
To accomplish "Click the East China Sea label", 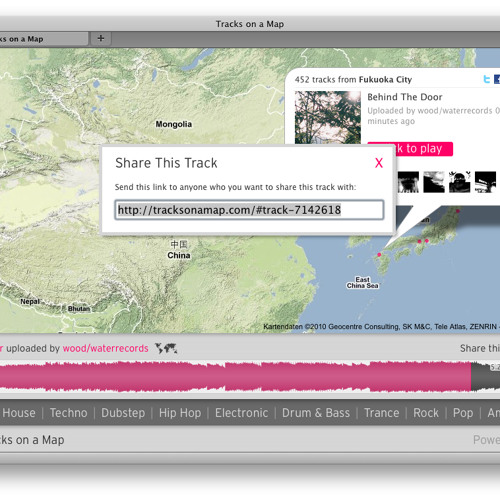I will point(362,282).
